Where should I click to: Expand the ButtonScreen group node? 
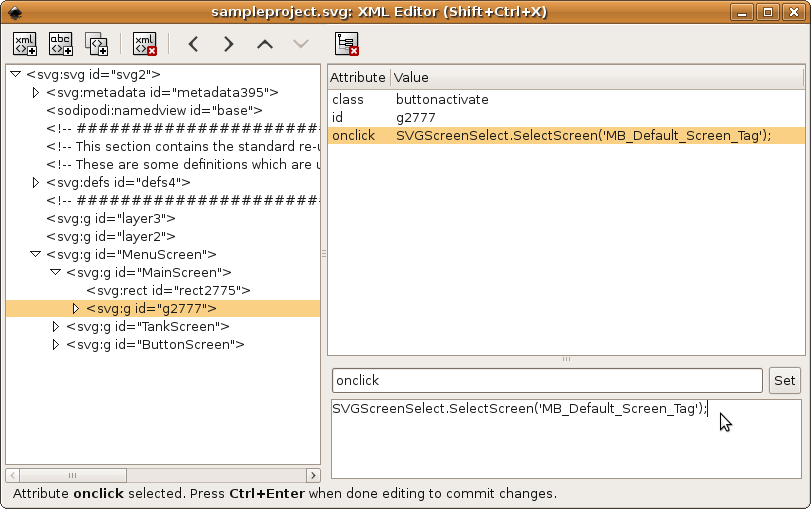(x=56, y=345)
